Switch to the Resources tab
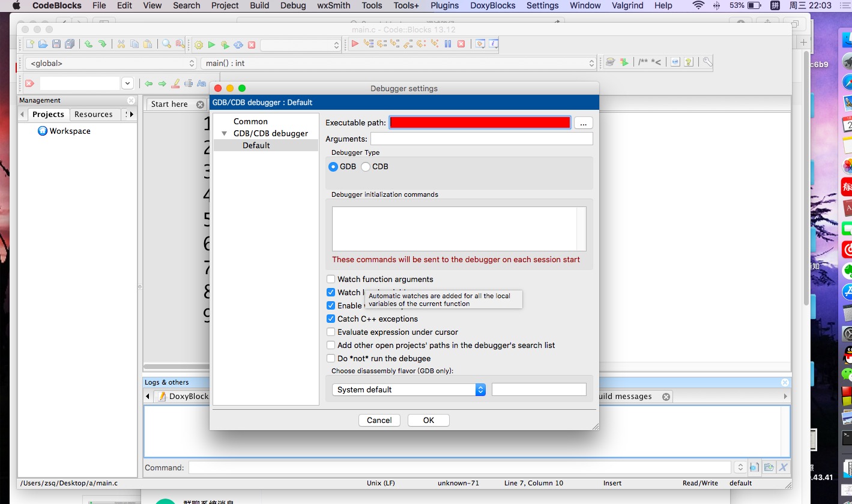This screenshot has height=504, width=852. coord(93,114)
